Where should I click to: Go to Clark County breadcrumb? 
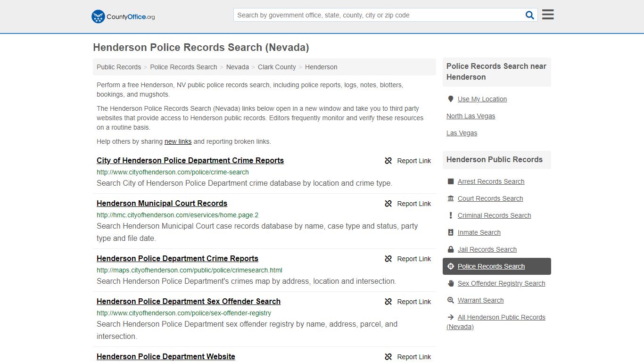point(277,67)
